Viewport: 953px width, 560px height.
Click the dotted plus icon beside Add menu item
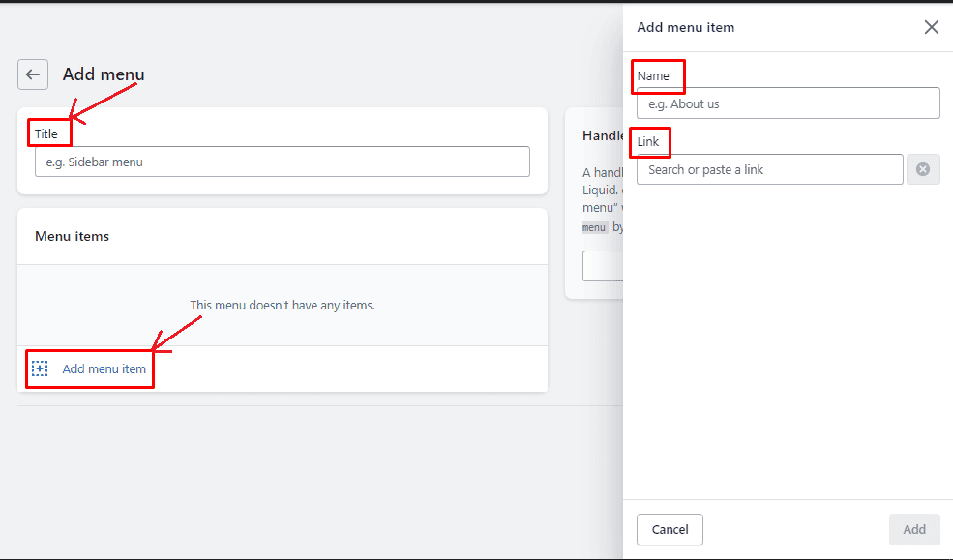click(x=40, y=368)
